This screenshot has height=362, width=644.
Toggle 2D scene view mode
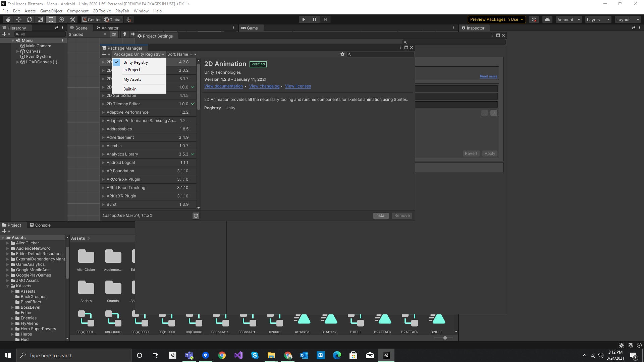pyautogui.click(x=114, y=34)
